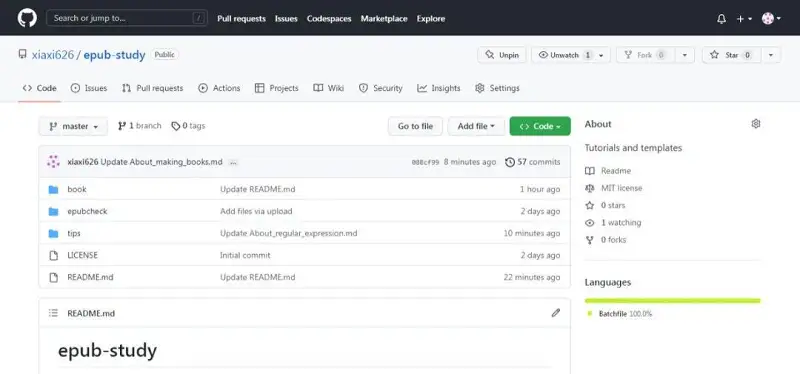Open the LICENSE file
The image size is (800, 374).
[x=82, y=255]
